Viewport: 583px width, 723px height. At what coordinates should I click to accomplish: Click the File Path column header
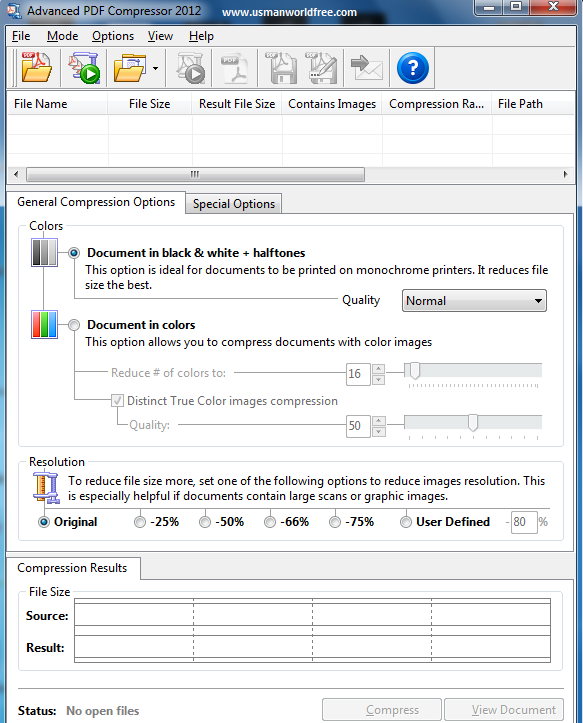click(533, 104)
